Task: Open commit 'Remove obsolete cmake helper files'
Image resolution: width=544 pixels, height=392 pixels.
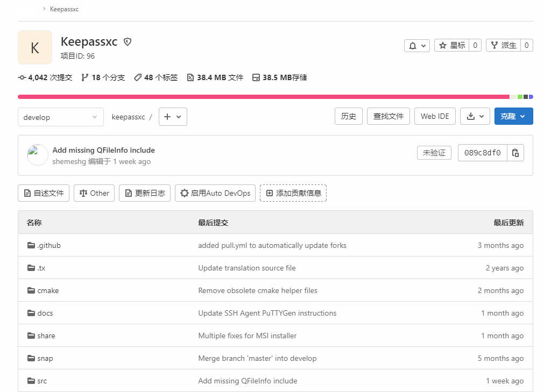Action: 258,290
